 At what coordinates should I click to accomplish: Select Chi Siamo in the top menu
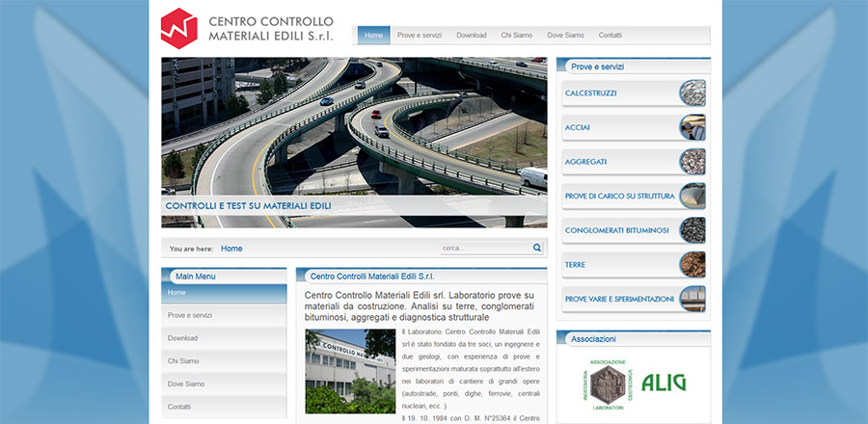click(x=516, y=36)
